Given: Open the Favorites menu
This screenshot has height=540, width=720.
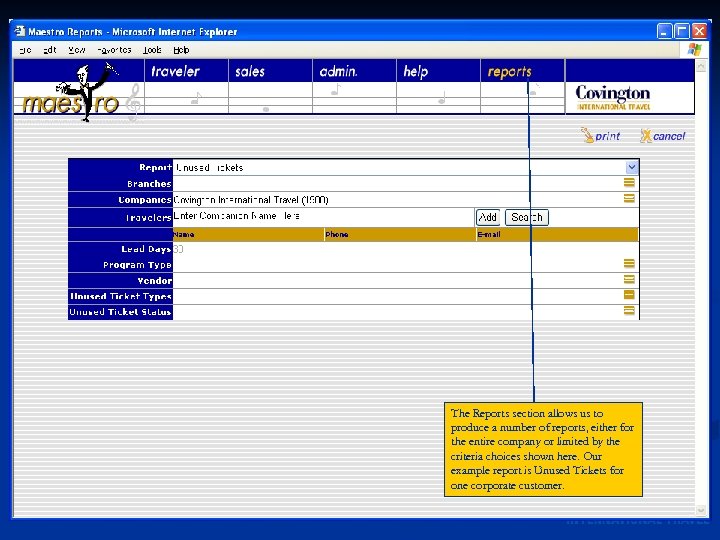Looking at the screenshot, I should click(114, 50).
